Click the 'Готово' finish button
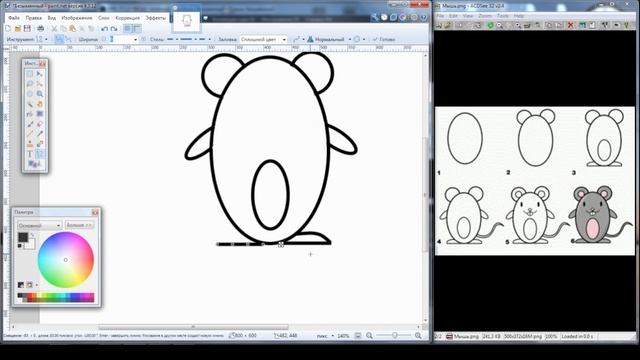The image size is (640, 360). tap(384, 40)
